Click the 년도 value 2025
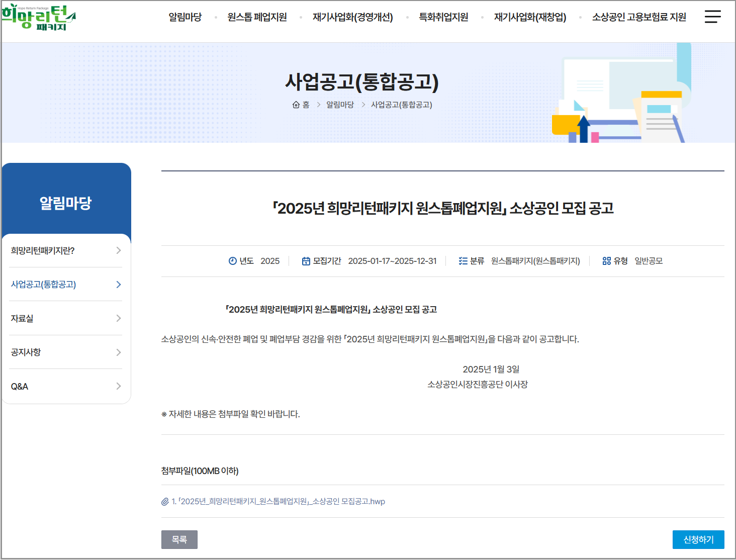The width and height of the screenshot is (736, 560). [270, 261]
